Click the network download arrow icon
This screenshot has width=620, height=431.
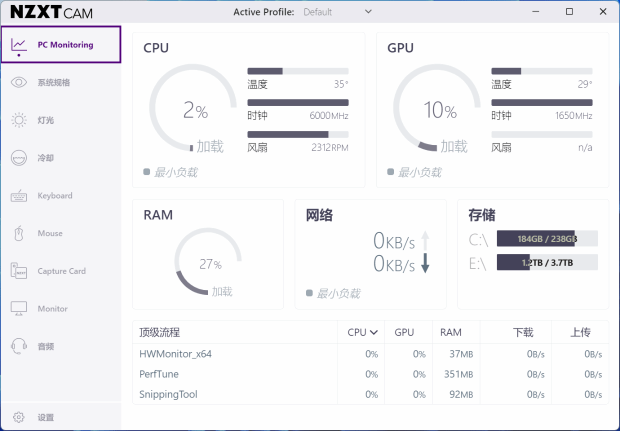(425, 263)
